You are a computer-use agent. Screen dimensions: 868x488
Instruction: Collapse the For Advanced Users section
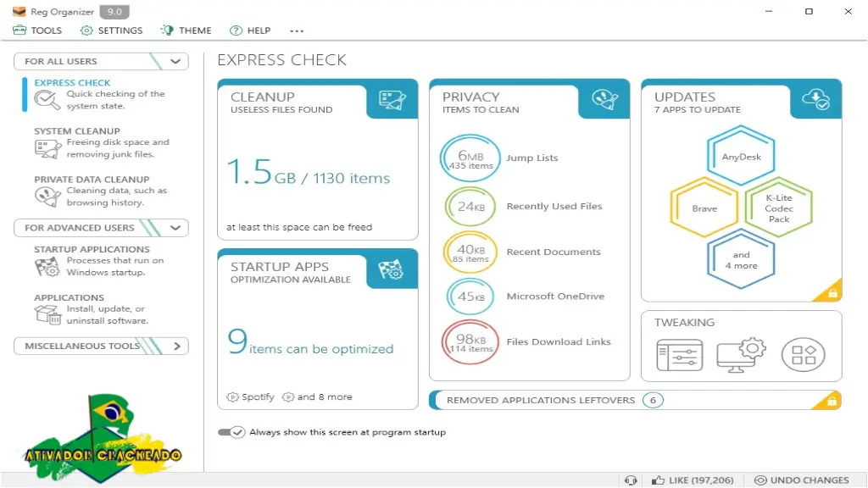pyautogui.click(x=175, y=228)
